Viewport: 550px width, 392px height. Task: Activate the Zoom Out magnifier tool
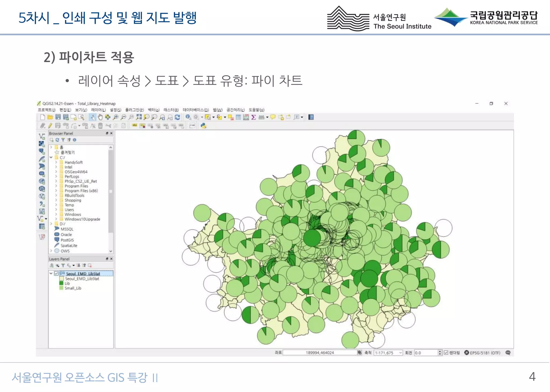pyautogui.click(x=124, y=117)
